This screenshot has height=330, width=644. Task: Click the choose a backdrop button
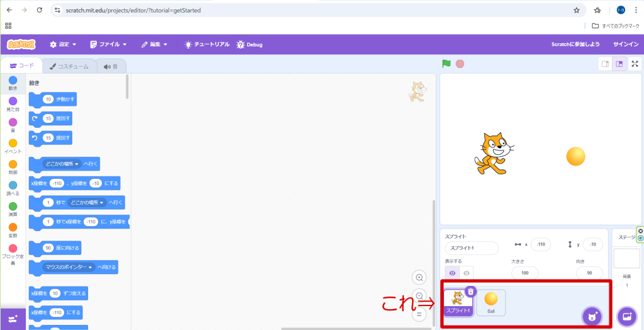coord(627,316)
